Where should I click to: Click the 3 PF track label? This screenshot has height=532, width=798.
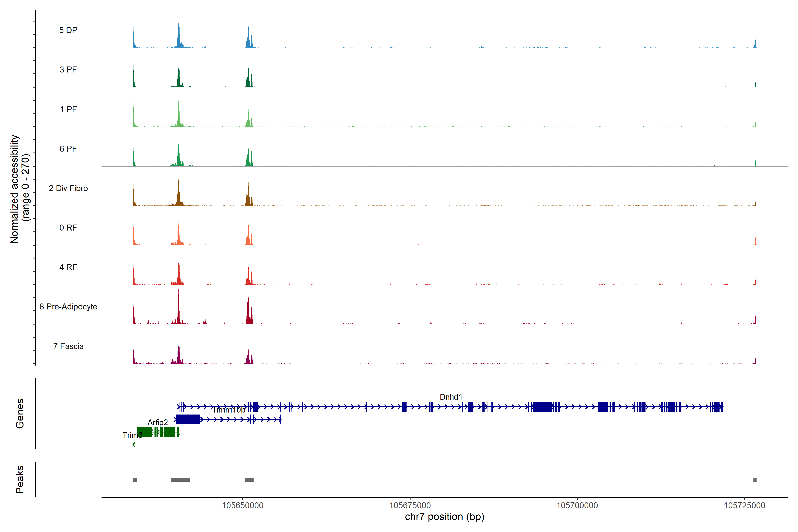point(68,70)
